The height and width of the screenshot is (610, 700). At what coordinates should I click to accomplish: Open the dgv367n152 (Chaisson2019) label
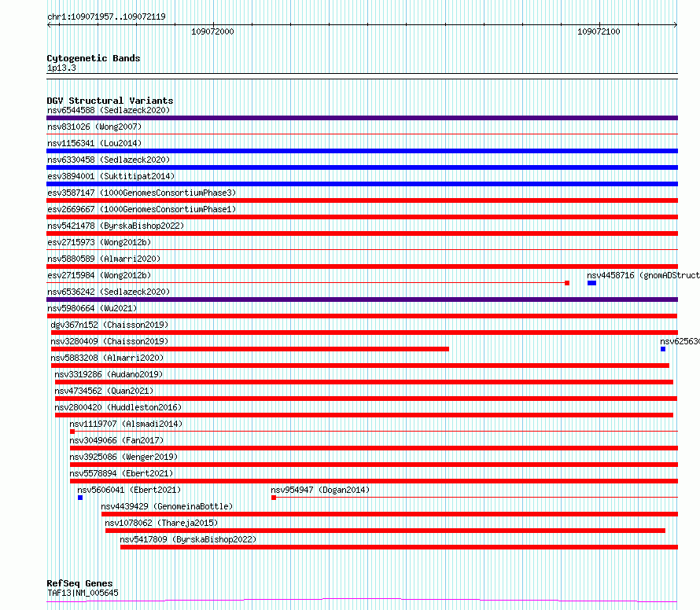109,325
